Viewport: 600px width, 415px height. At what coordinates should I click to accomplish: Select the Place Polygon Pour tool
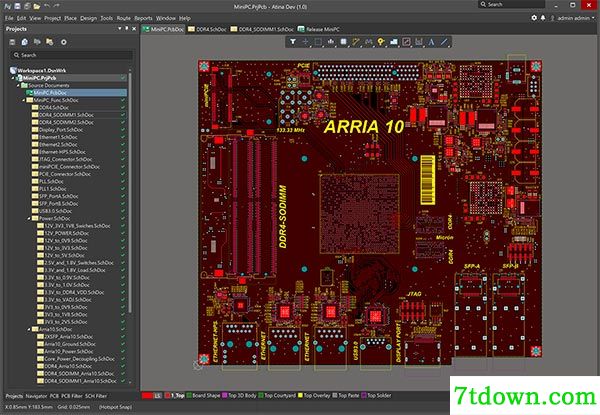point(394,42)
